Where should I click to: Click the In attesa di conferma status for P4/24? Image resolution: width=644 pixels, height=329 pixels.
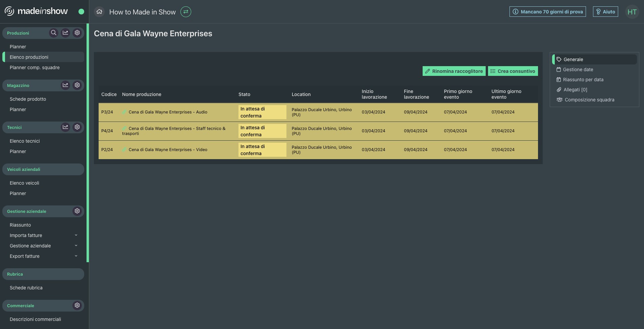[x=262, y=131]
